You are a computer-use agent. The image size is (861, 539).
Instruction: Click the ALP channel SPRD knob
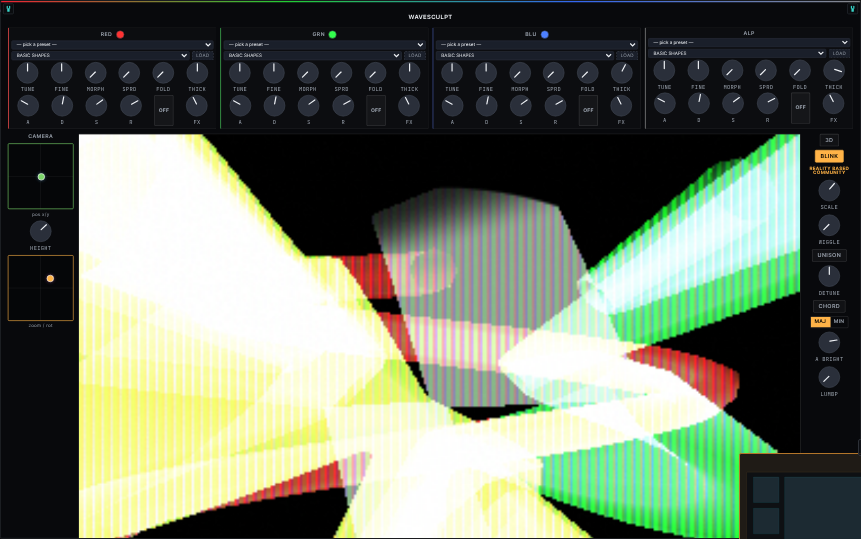click(766, 71)
